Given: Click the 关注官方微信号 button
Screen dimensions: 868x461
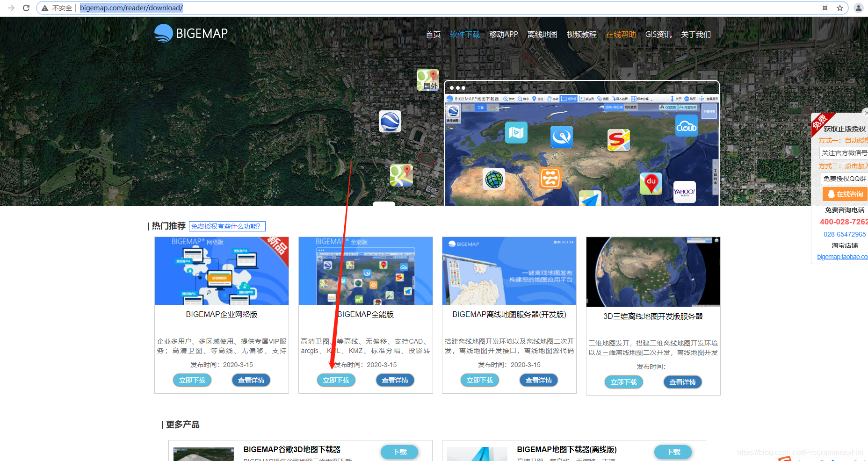Looking at the screenshot, I should (844, 153).
